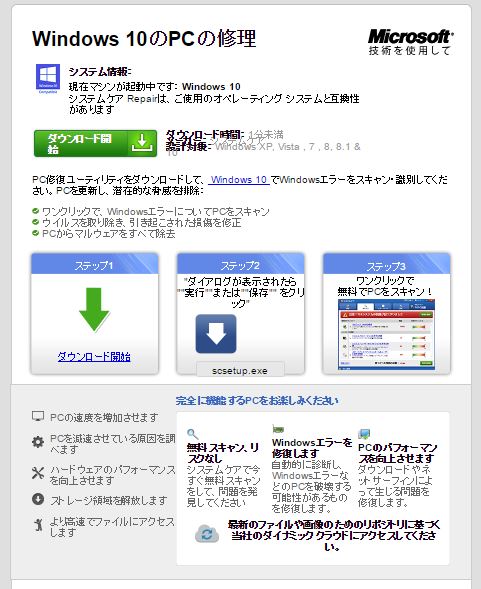The image size is (481, 589).
Task: Click the Microsoft logo at top right
Action: (x=410, y=42)
